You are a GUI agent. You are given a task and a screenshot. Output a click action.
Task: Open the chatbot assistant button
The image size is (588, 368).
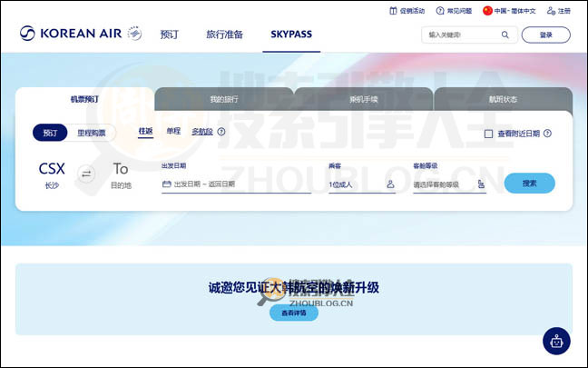[x=556, y=341]
